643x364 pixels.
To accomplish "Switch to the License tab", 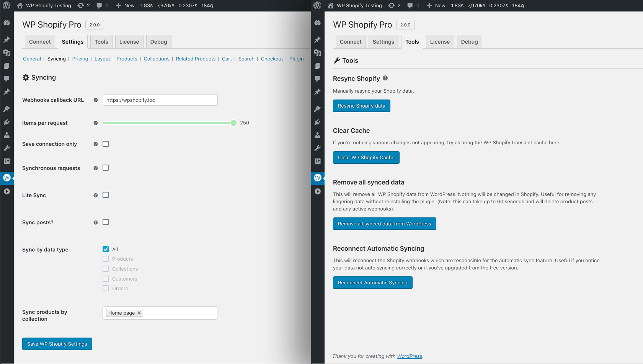I will tap(129, 41).
